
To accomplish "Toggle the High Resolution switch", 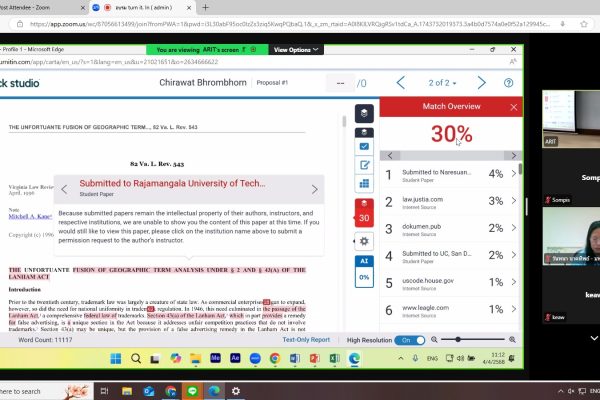I will click(x=410, y=340).
